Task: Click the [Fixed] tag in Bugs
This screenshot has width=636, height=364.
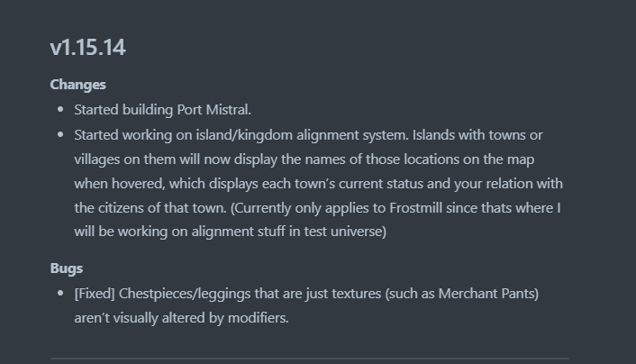Action: tap(95, 294)
